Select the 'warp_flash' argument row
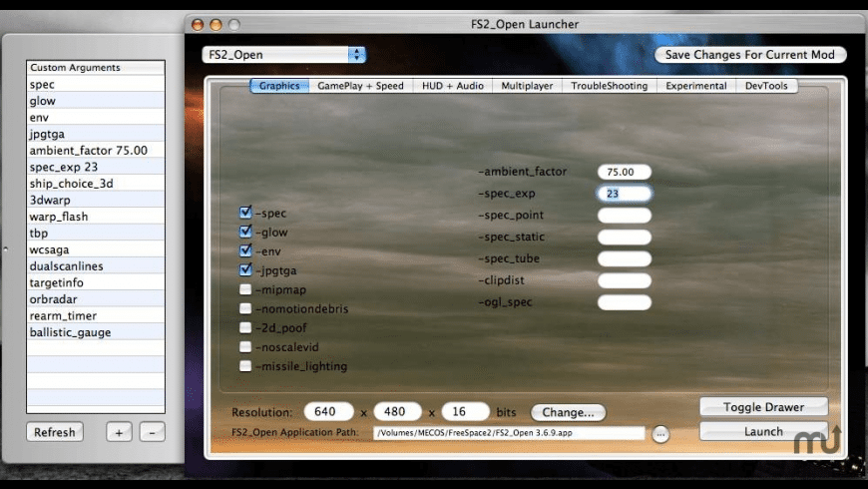 pos(96,217)
